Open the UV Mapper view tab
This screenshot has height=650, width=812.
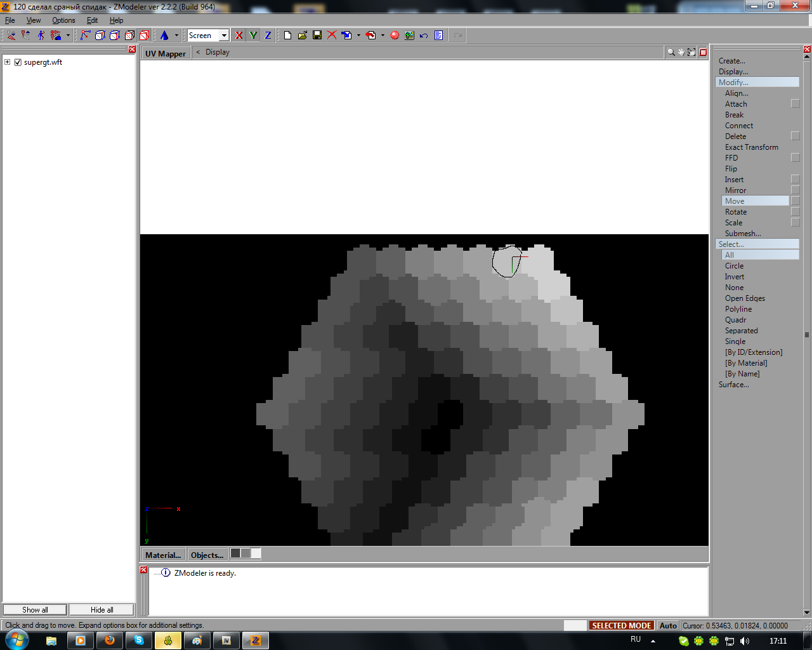coord(166,53)
